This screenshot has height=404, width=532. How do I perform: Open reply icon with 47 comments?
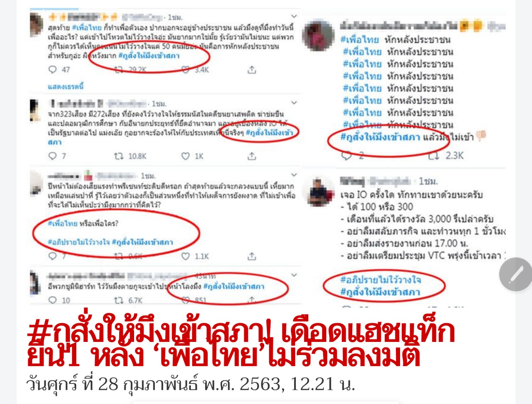(52, 70)
